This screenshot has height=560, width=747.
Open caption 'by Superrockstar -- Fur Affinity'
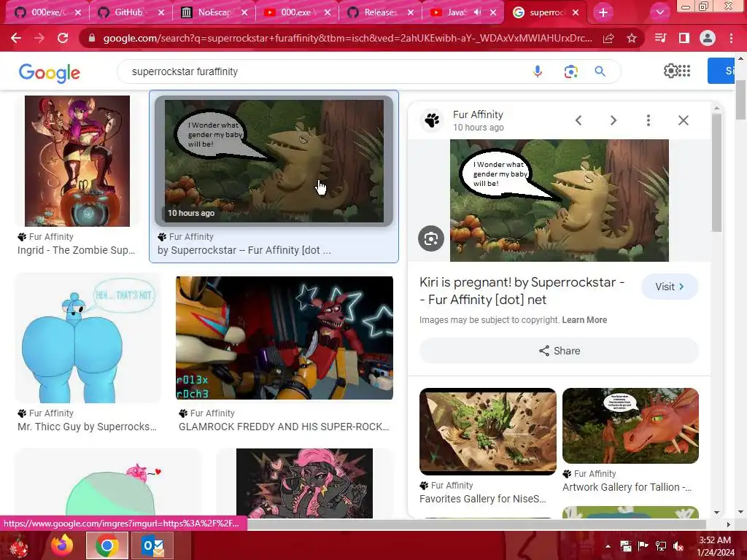[x=244, y=250]
